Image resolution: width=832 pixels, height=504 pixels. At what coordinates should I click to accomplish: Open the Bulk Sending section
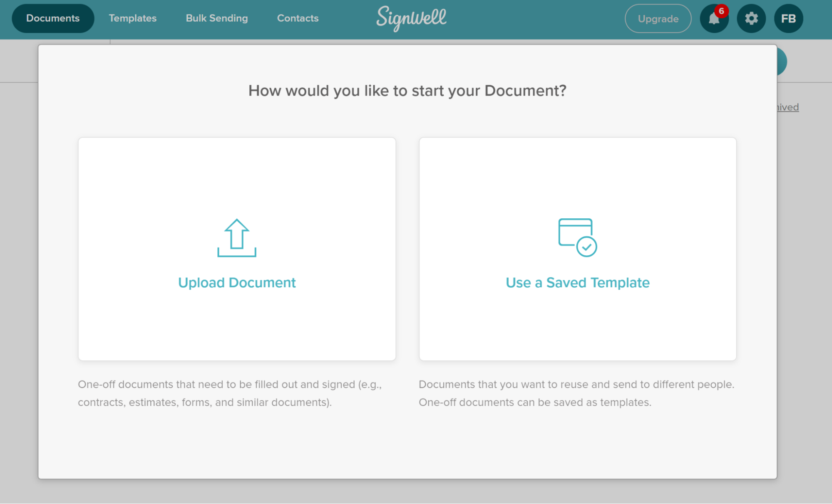(216, 18)
